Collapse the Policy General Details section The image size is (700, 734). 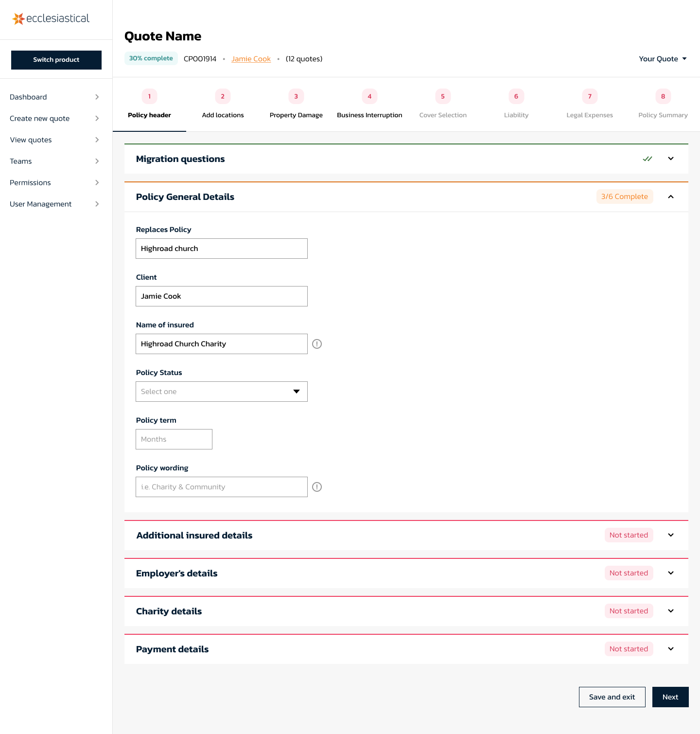[671, 197]
